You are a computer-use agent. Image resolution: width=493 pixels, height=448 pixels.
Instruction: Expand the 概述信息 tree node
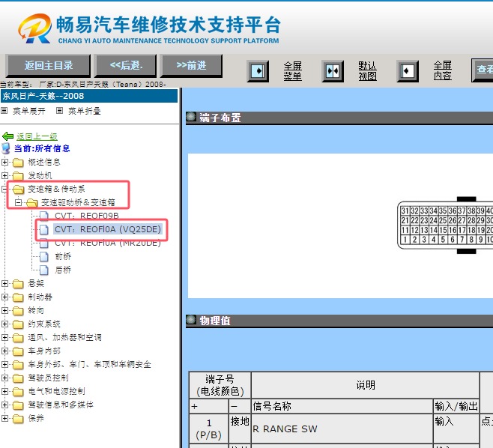4,163
